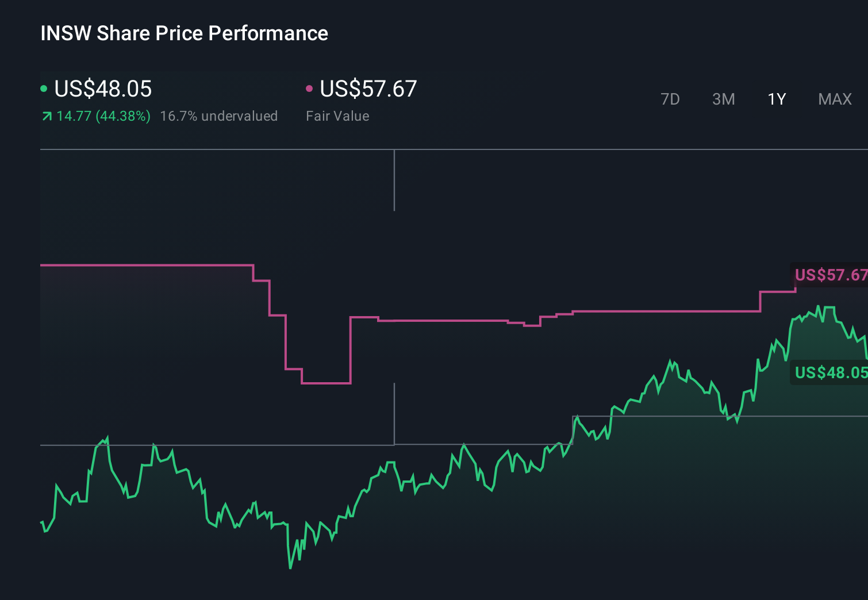Click the green upward trend arrow icon
Image resolution: width=868 pixels, height=600 pixels.
(47, 116)
